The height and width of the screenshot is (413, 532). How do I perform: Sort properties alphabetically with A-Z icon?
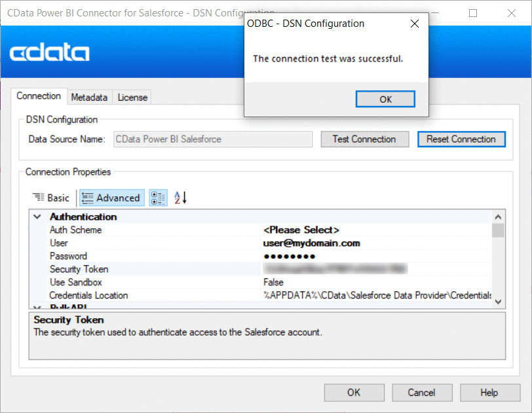(x=180, y=198)
